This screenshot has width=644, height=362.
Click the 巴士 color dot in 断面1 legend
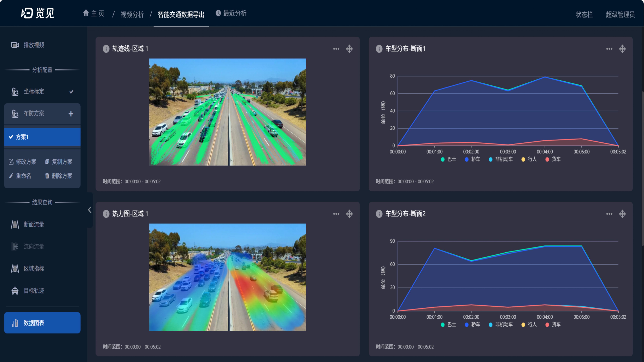[x=442, y=159]
